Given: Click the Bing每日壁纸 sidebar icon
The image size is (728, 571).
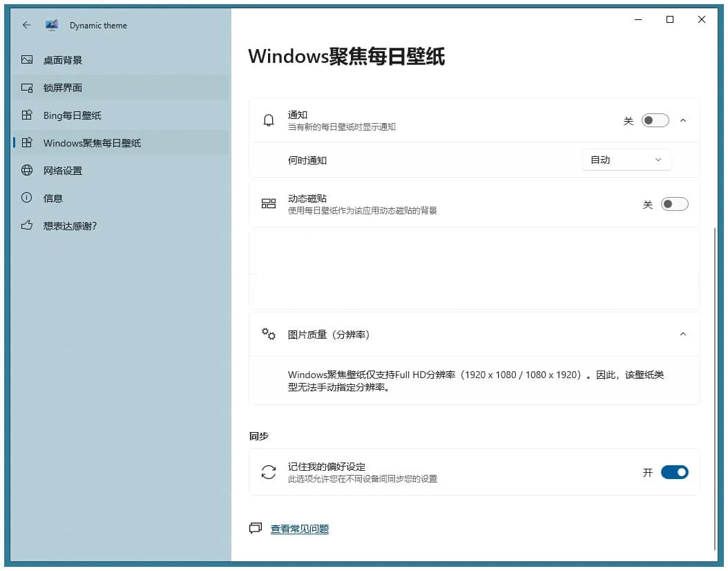Looking at the screenshot, I should [x=27, y=115].
